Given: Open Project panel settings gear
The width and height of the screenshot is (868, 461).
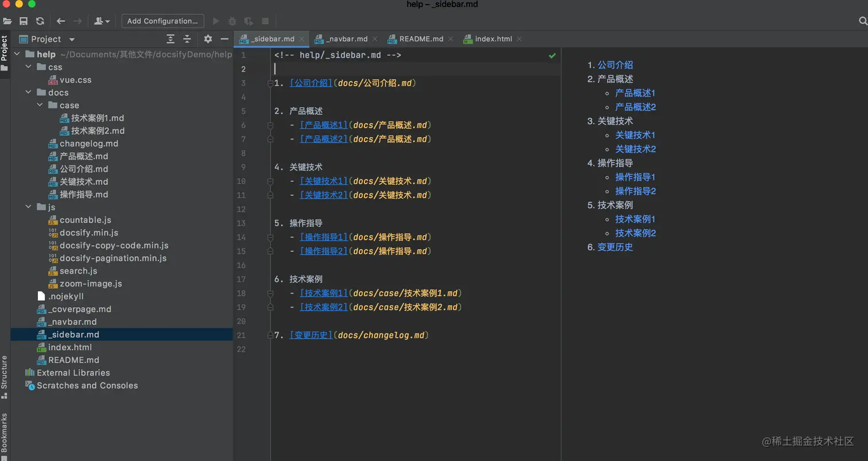Looking at the screenshot, I should (x=208, y=39).
